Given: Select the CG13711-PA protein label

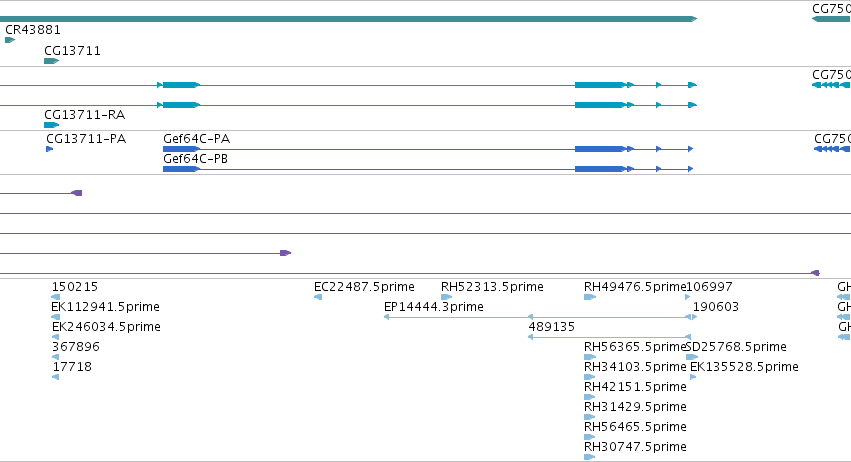Looking at the screenshot, I should pyautogui.click(x=86, y=139).
